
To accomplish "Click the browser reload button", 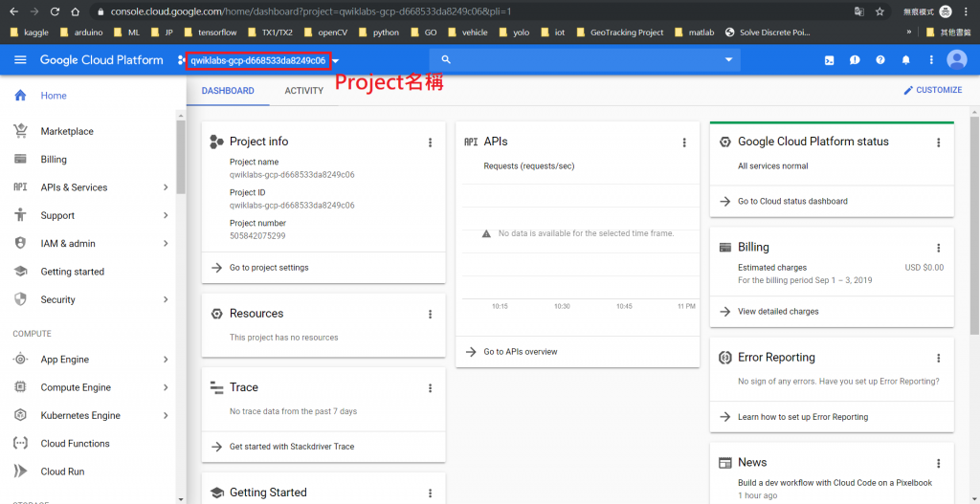I will pyautogui.click(x=55, y=11).
